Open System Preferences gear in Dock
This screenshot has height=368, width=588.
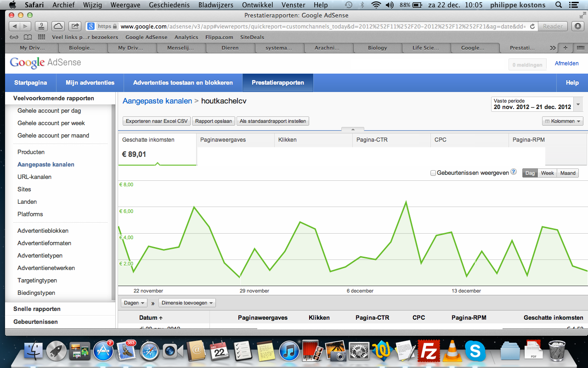[358, 351]
